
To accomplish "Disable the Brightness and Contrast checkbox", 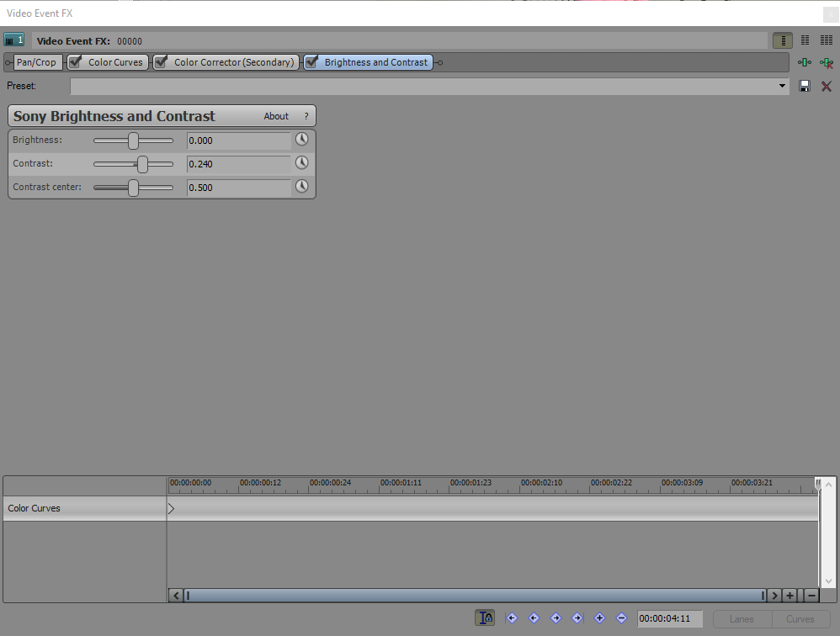I will point(311,61).
